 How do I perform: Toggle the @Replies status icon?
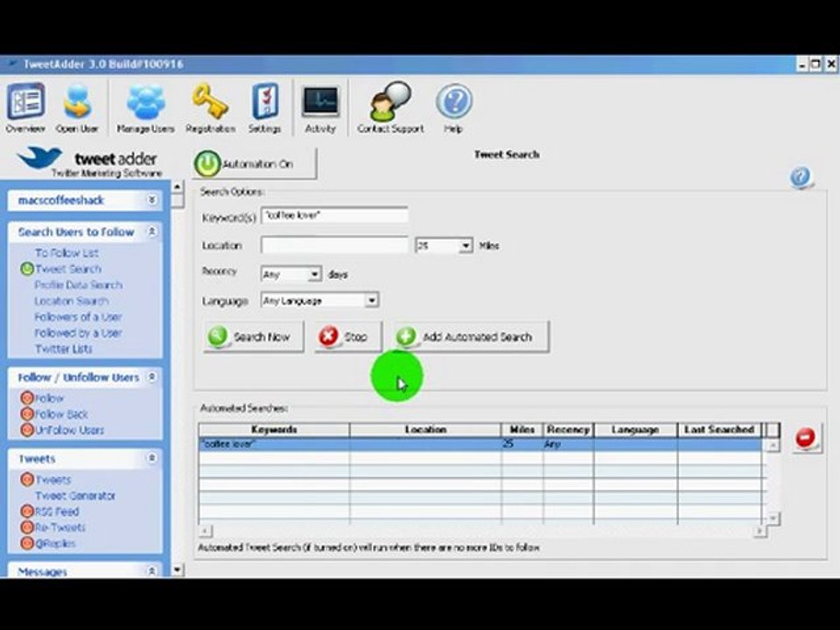[27, 543]
